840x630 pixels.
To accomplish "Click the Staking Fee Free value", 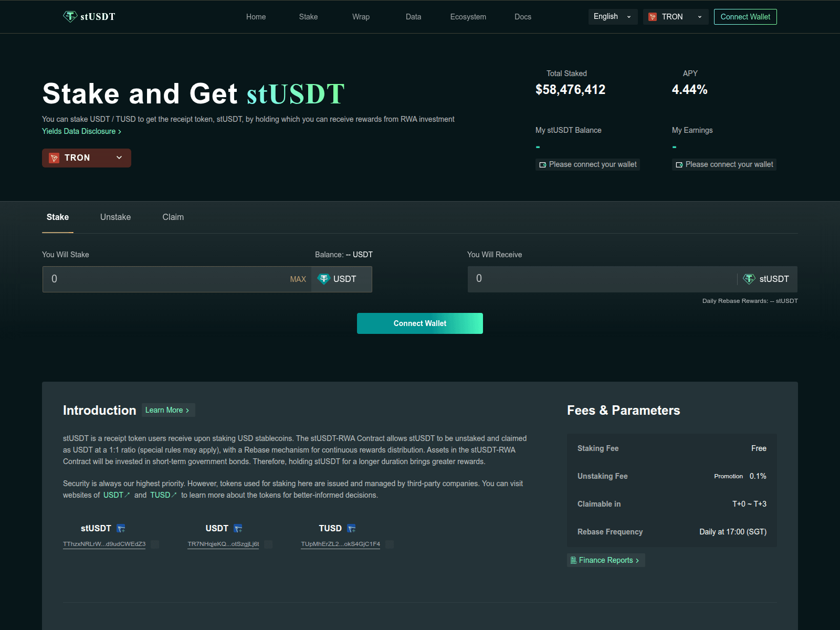I will click(x=759, y=448).
